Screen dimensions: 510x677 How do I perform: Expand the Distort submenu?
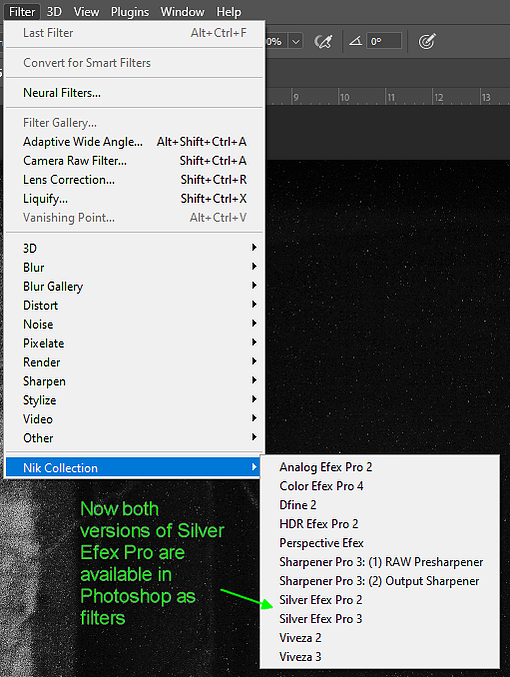(x=134, y=305)
